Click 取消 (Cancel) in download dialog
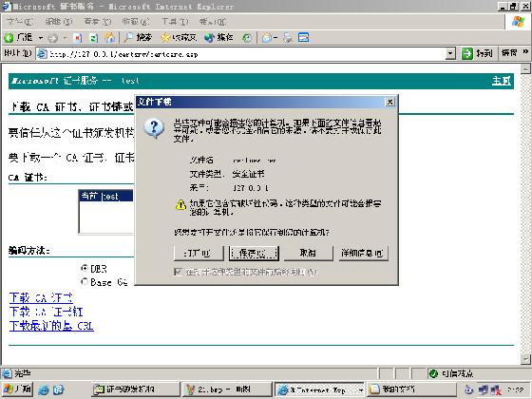Viewport: 532px width, 399px height. click(309, 253)
